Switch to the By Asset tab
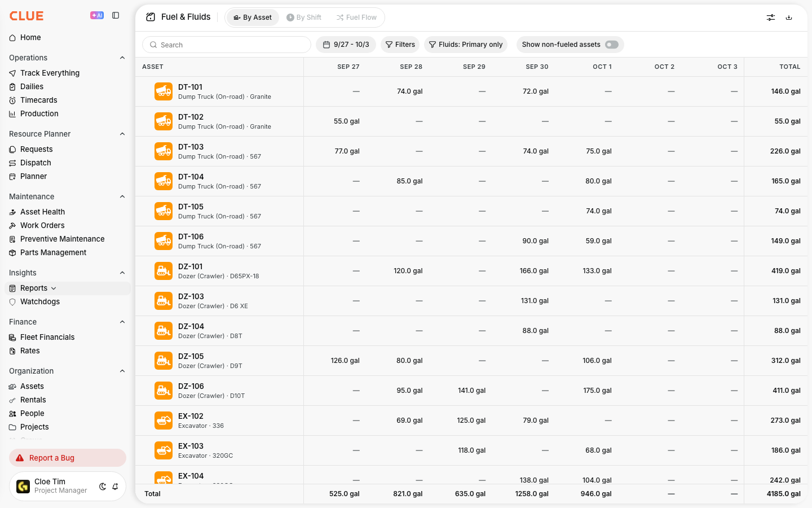 tap(253, 17)
